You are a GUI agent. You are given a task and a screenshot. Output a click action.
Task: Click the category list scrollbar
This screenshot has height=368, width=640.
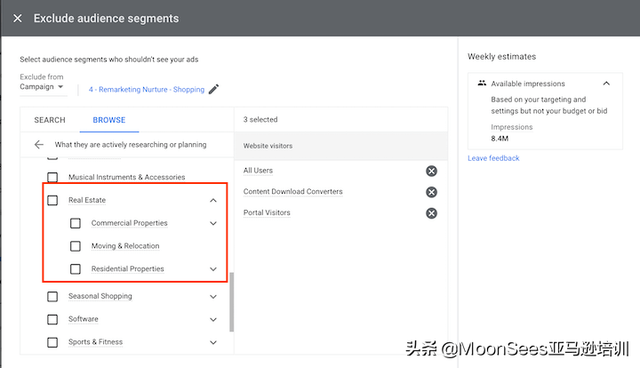click(x=232, y=302)
